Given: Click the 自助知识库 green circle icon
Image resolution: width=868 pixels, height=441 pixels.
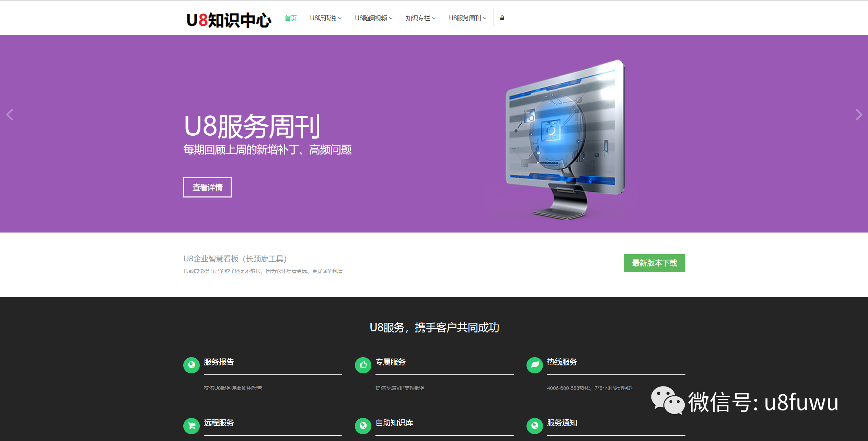Looking at the screenshot, I should point(363,426).
